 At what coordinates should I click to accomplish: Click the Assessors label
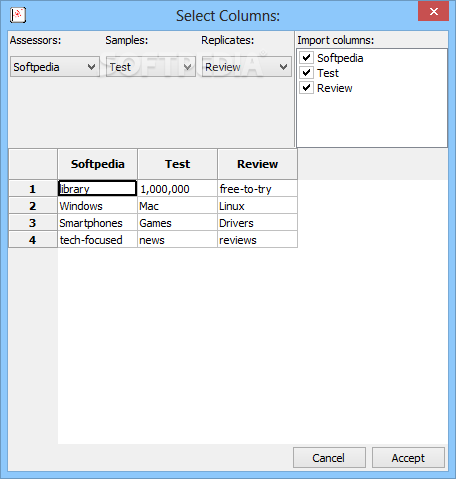click(35, 40)
